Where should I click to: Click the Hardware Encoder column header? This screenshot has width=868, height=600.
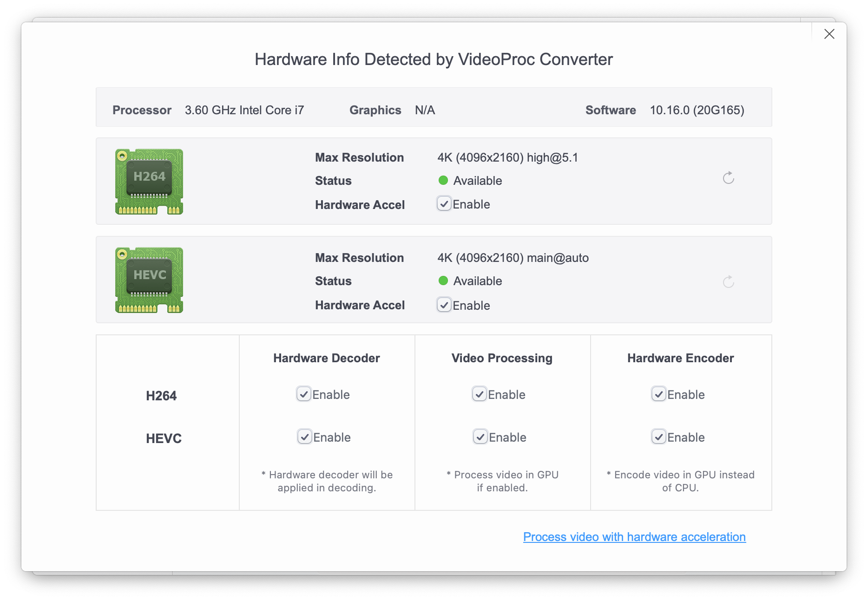(680, 358)
